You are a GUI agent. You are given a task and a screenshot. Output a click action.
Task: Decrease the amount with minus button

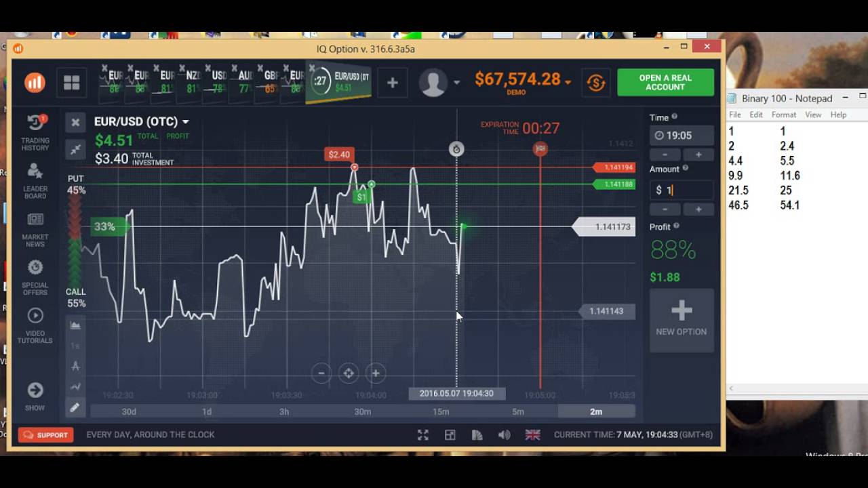click(665, 209)
